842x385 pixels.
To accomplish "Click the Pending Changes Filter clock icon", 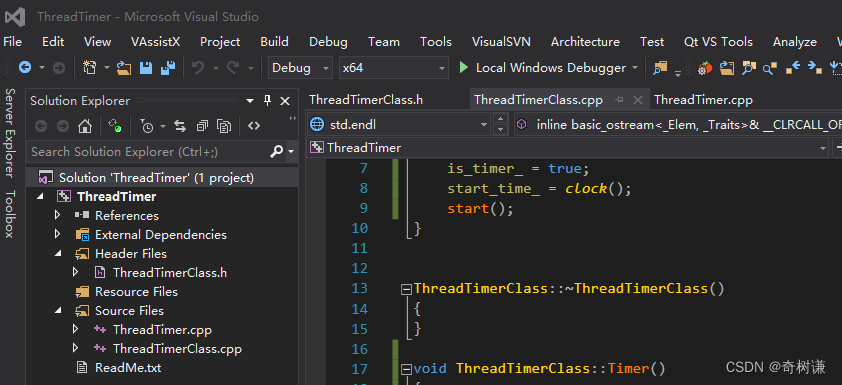I will 146,126.
